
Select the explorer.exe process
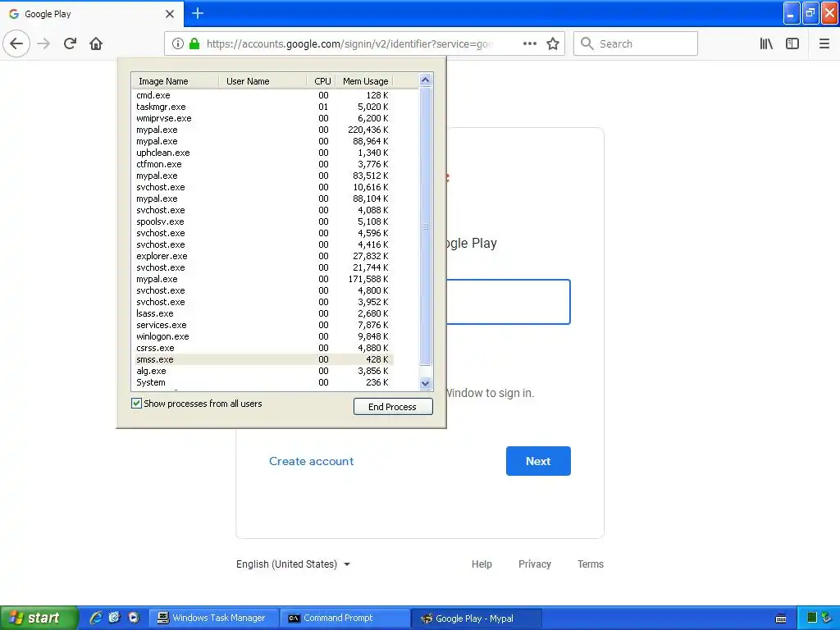pos(262,256)
